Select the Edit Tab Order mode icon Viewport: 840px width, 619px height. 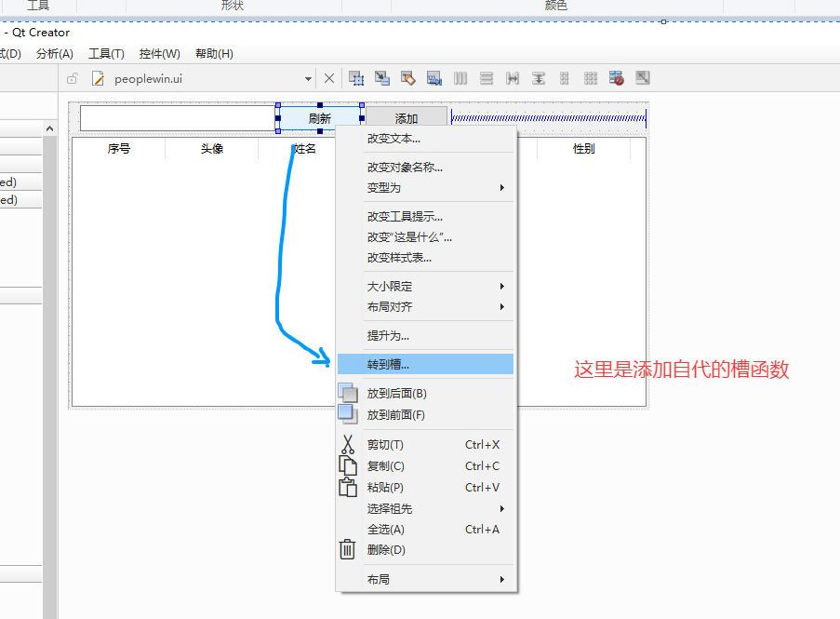click(x=433, y=78)
